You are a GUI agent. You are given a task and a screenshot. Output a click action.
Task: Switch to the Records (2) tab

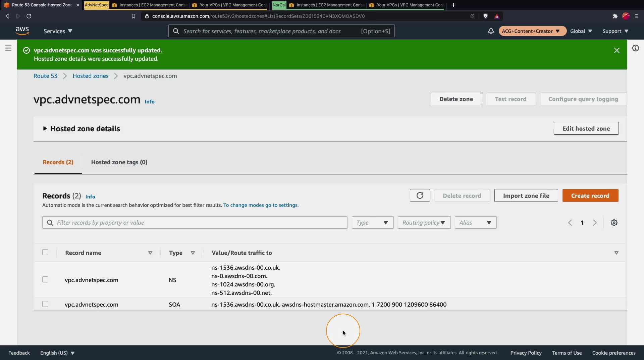pos(58,162)
